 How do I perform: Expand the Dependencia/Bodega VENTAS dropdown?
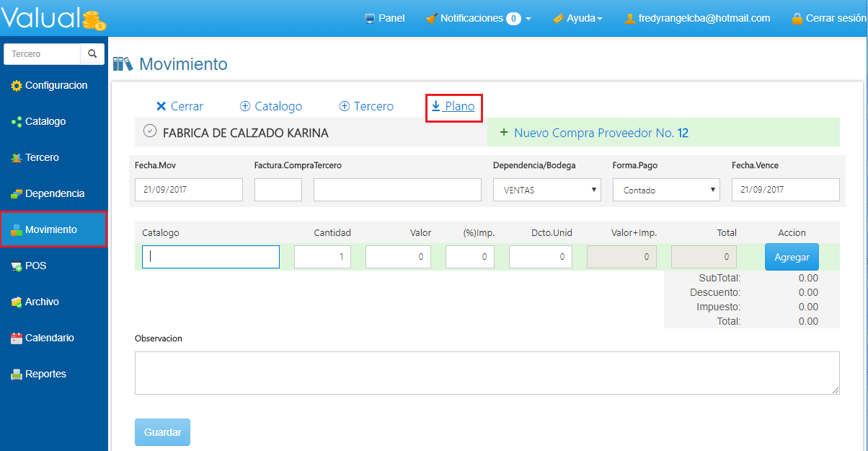click(546, 190)
